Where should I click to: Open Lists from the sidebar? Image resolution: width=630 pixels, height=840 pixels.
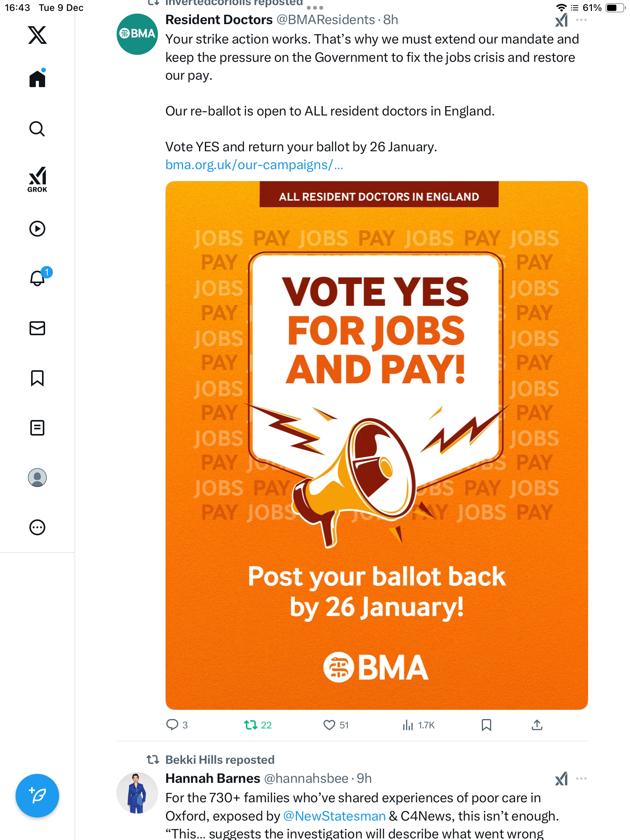point(37,428)
